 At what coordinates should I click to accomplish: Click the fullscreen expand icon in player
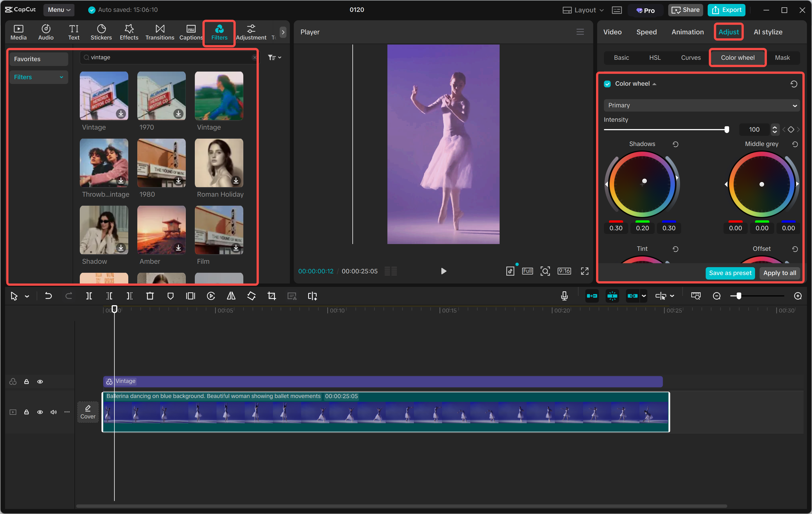click(584, 271)
